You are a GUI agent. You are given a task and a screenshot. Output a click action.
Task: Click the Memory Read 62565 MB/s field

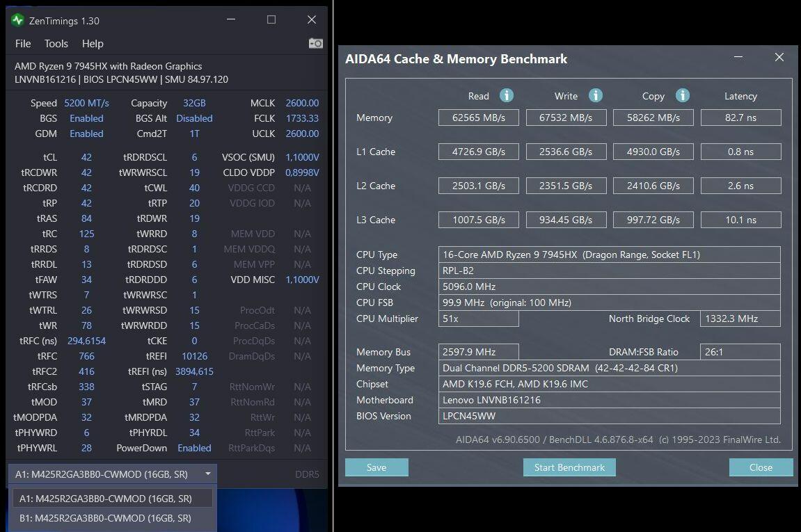pyautogui.click(x=478, y=118)
